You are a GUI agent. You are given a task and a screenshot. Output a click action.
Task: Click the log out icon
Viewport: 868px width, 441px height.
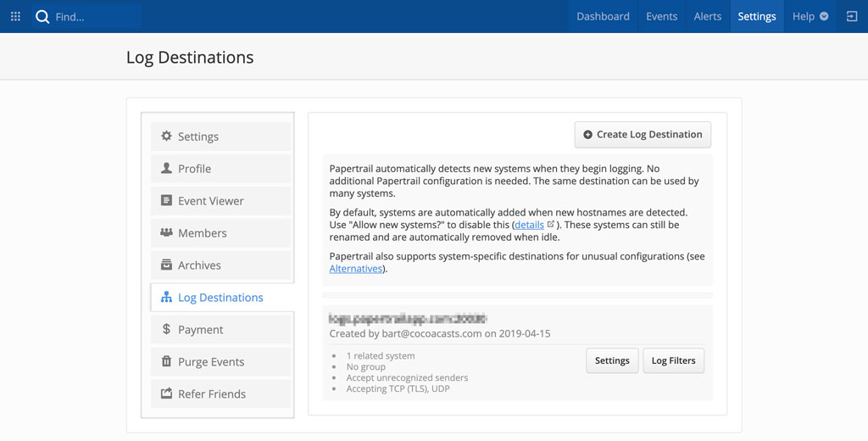(852, 17)
